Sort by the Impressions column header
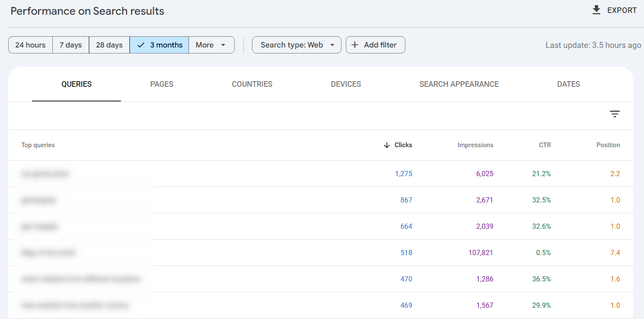Image resolution: width=644 pixels, height=319 pixels. click(475, 145)
